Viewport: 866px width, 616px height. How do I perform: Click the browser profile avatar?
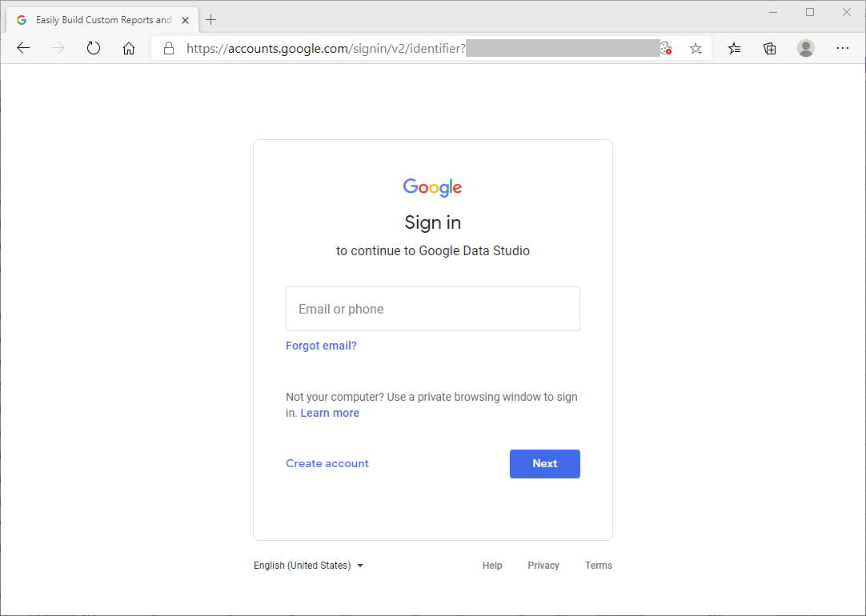pyautogui.click(x=806, y=48)
